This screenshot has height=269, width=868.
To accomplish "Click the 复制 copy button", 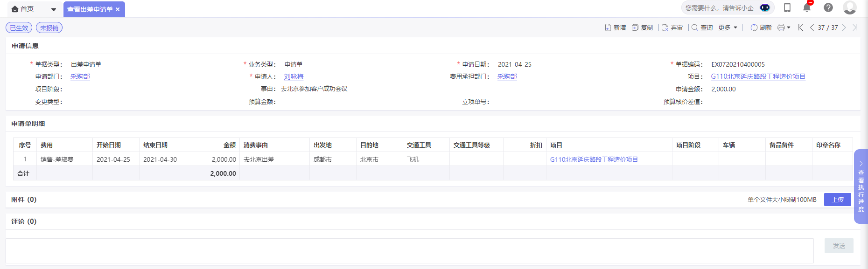I will coord(642,28).
